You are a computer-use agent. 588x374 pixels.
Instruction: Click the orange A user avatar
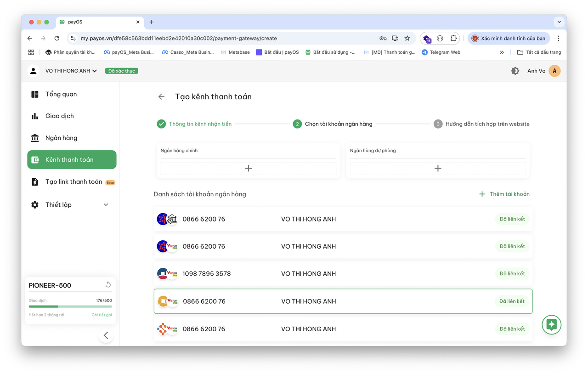pos(554,71)
